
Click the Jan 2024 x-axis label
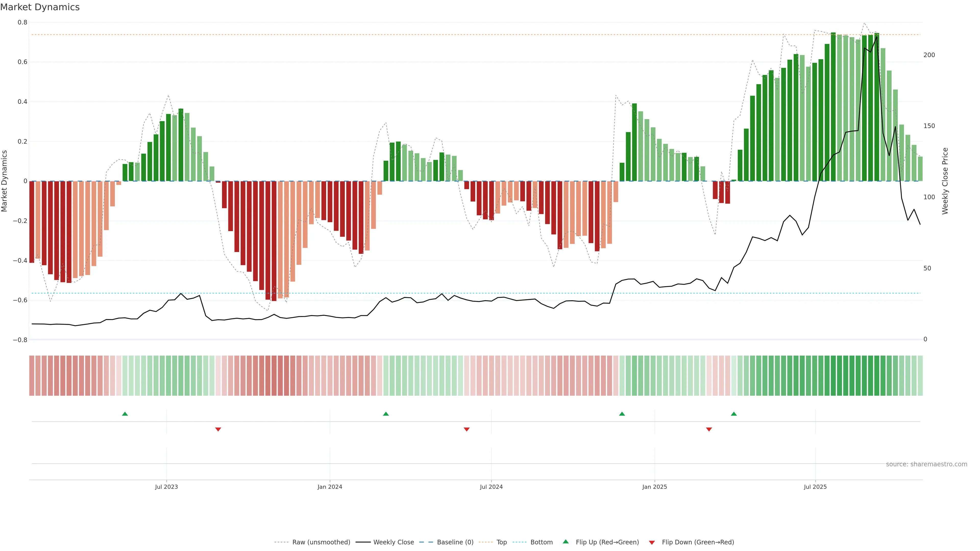pyautogui.click(x=330, y=487)
